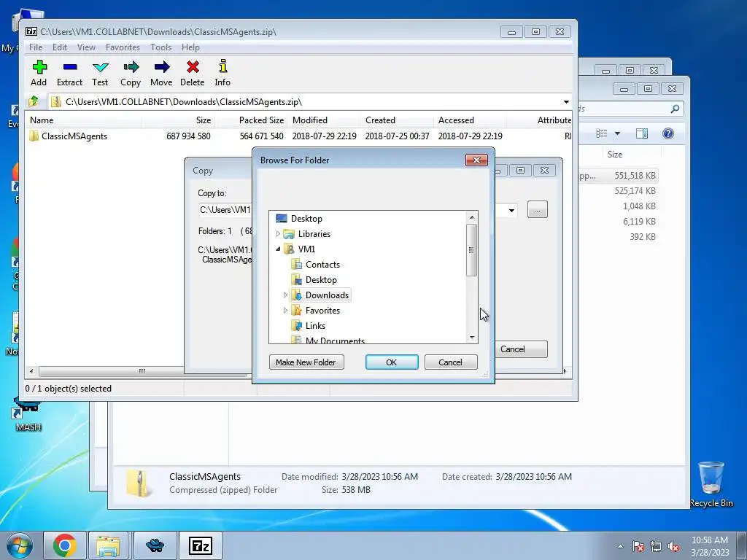Image resolution: width=747 pixels, height=560 pixels.
Task: Show hidden system tray icons
Action: click(620, 546)
